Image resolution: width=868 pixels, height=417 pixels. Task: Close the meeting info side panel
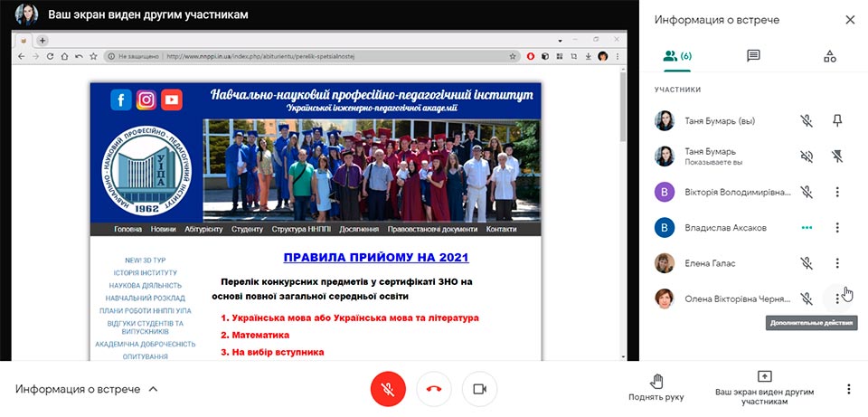coord(850,20)
